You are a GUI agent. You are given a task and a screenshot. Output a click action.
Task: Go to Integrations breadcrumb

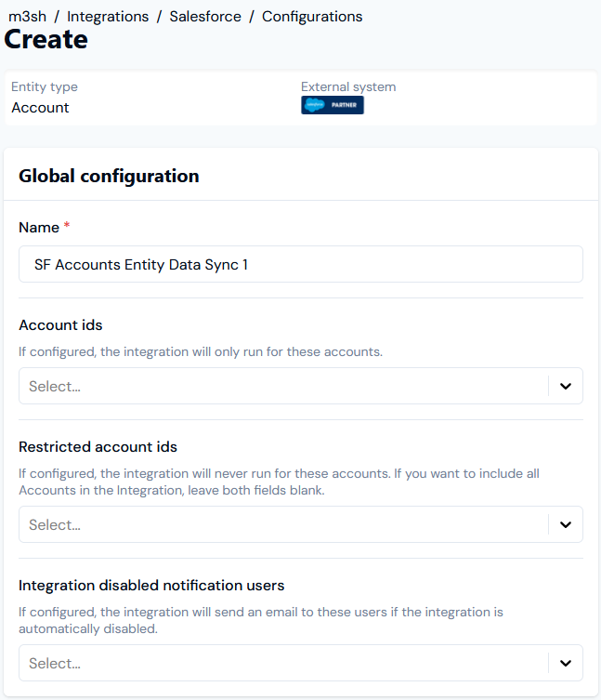click(x=108, y=17)
